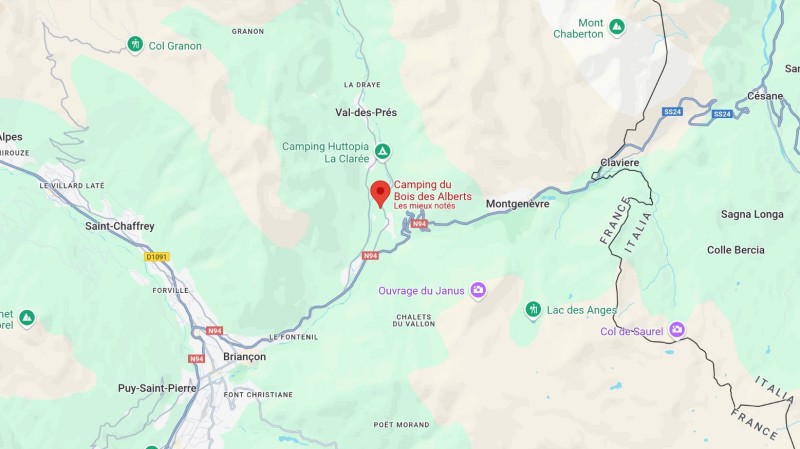
Task: Select the N94 shield near Montgenèvre
Action: tap(419, 224)
